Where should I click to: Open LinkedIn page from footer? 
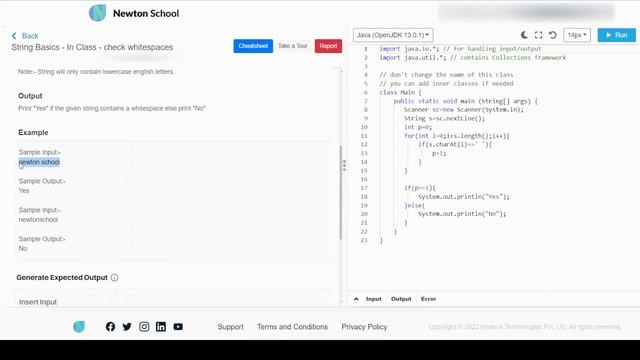(161, 327)
